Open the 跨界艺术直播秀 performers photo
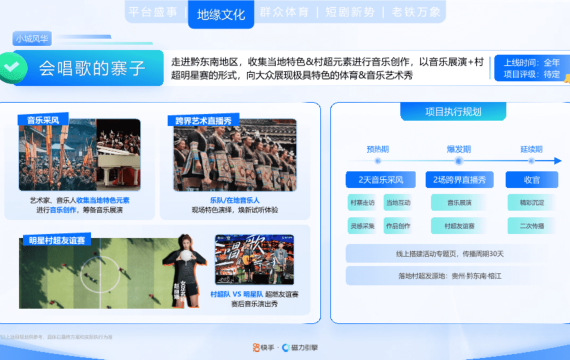 click(x=235, y=155)
